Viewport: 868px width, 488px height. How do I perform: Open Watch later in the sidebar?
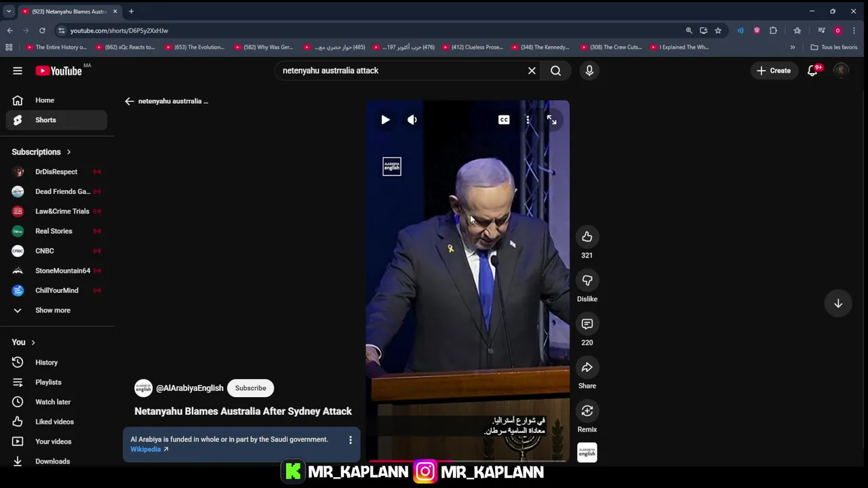(x=57, y=402)
